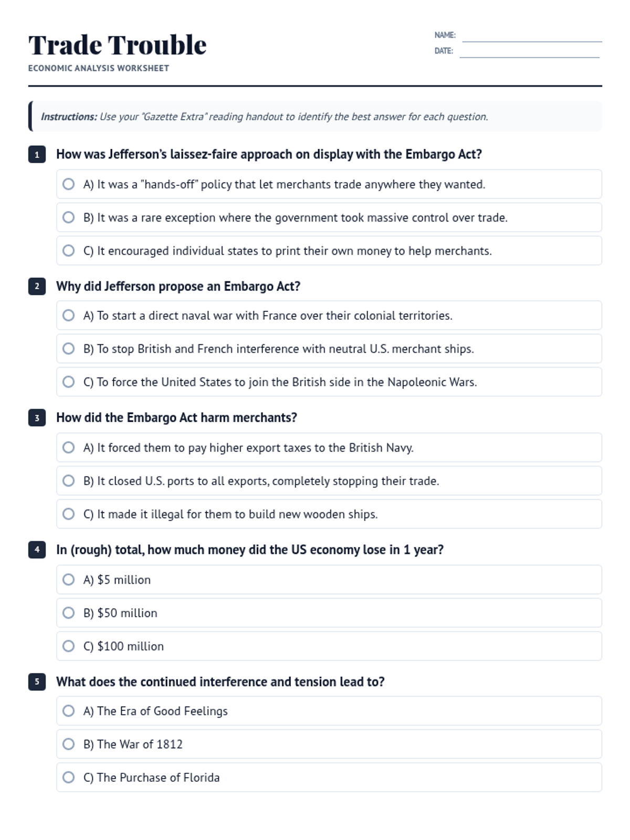Select 'The Purchase of Florida' answer
Viewport: 630px width, 840px height.
click(329, 777)
